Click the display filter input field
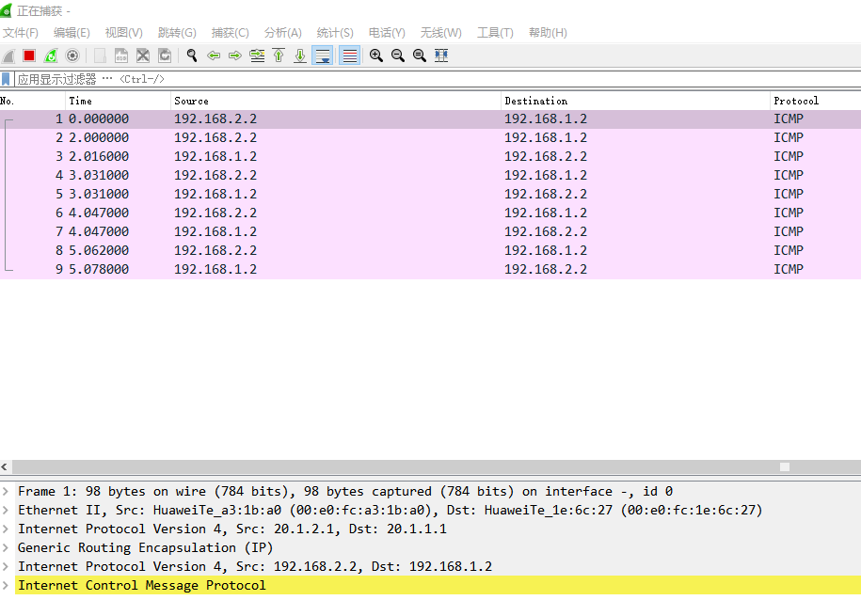Screen dimensions: 861x616 (x=438, y=79)
